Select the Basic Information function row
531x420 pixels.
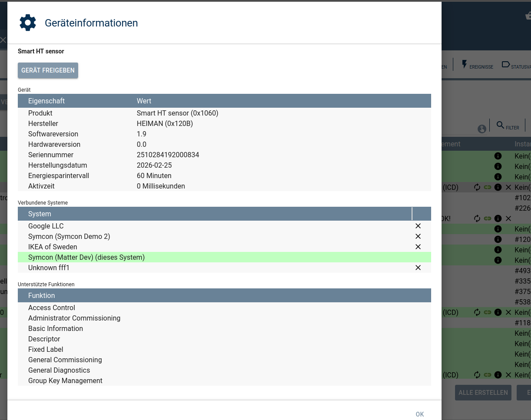coord(224,328)
